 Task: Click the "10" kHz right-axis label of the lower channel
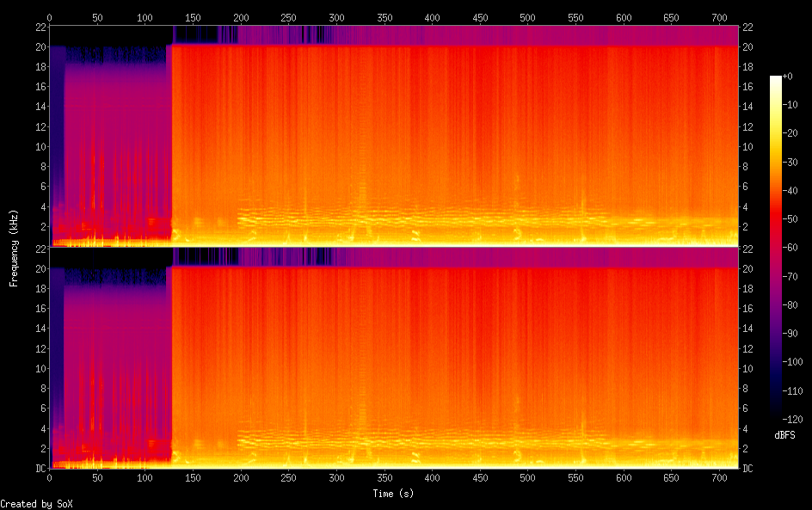pos(748,368)
